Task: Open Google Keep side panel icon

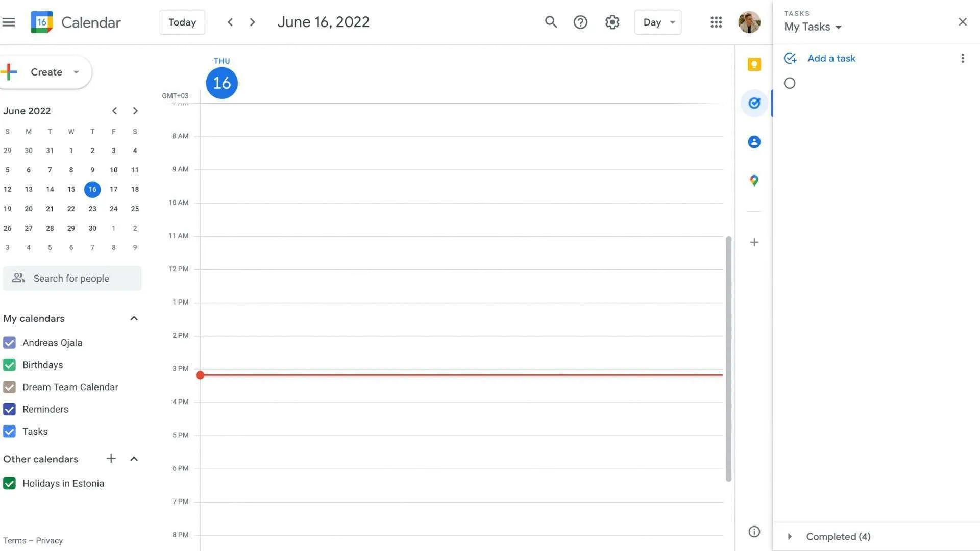Action: tap(754, 64)
